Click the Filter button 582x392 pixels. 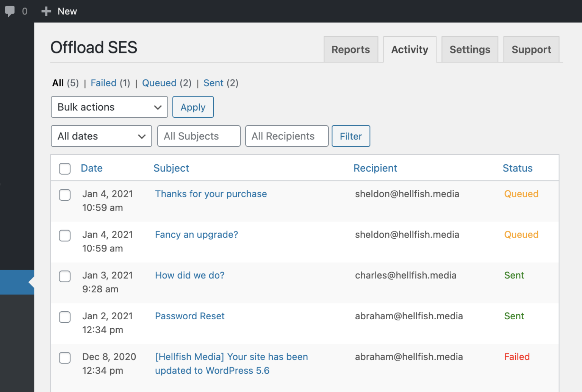[350, 136]
